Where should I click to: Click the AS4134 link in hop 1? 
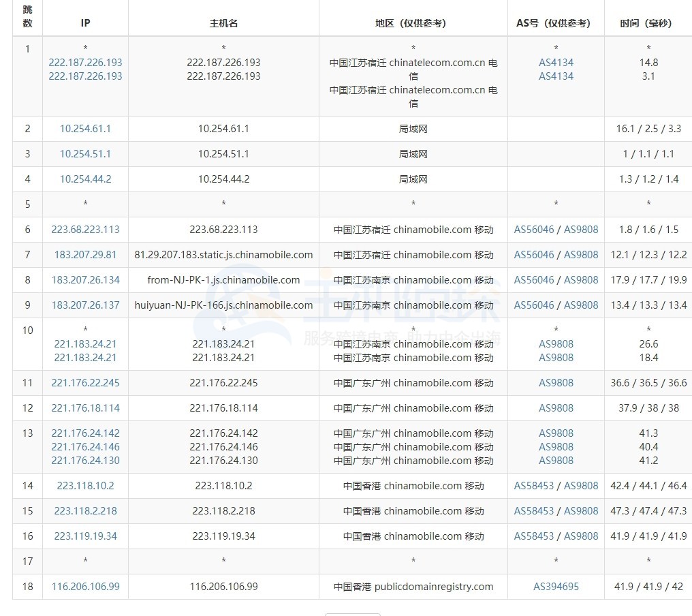[x=555, y=62]
